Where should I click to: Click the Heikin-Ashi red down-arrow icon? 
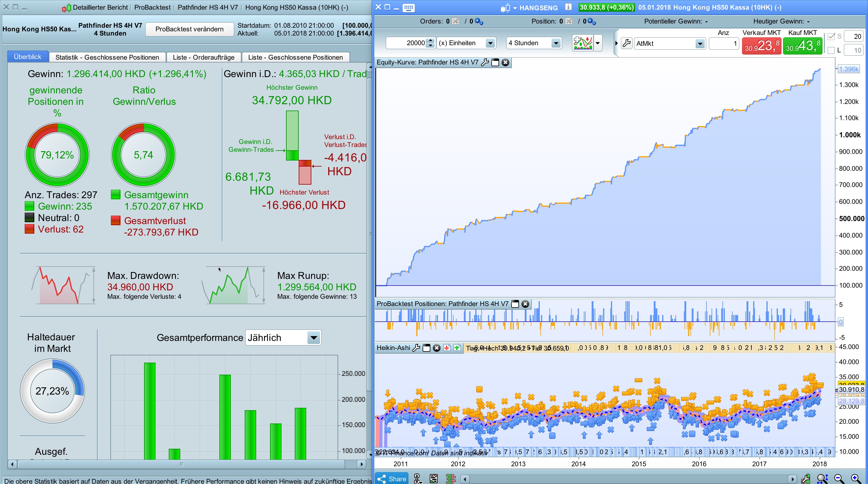click(447, 348)
